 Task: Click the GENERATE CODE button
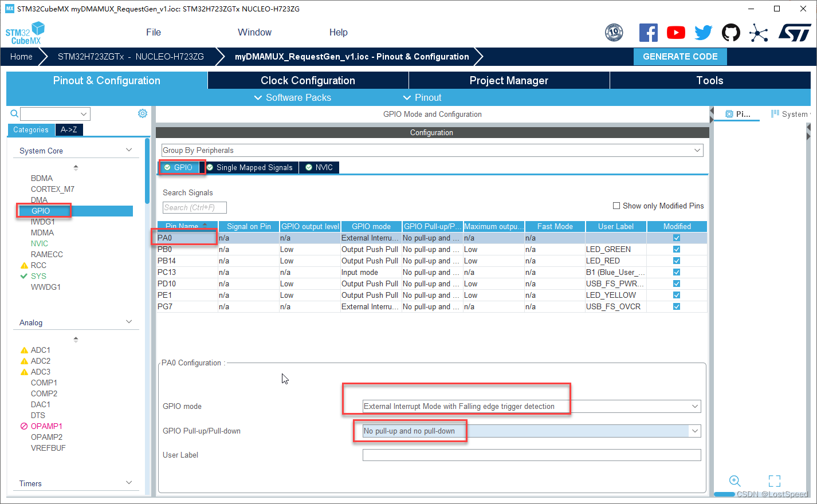tap(680, 57)
